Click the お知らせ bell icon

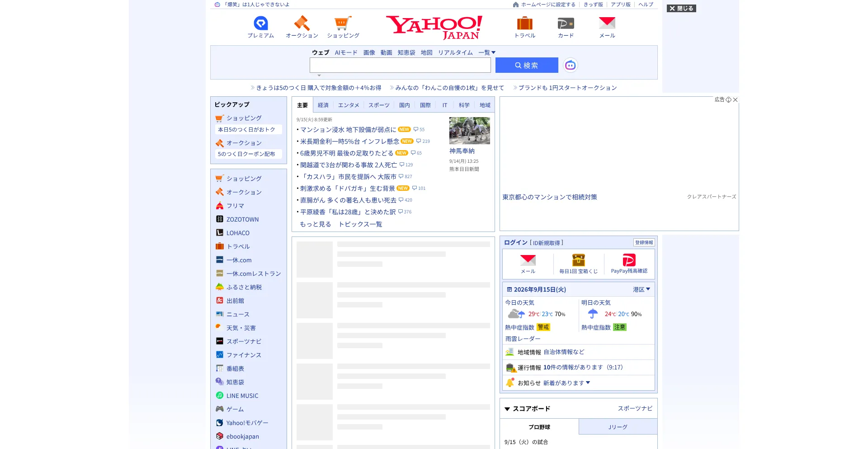point(510,383)
